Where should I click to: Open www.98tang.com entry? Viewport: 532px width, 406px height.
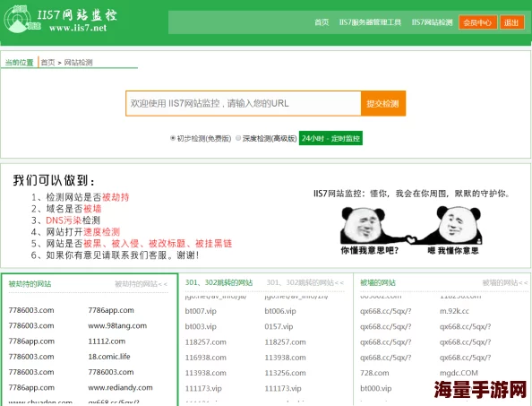[x=117, y=325]
